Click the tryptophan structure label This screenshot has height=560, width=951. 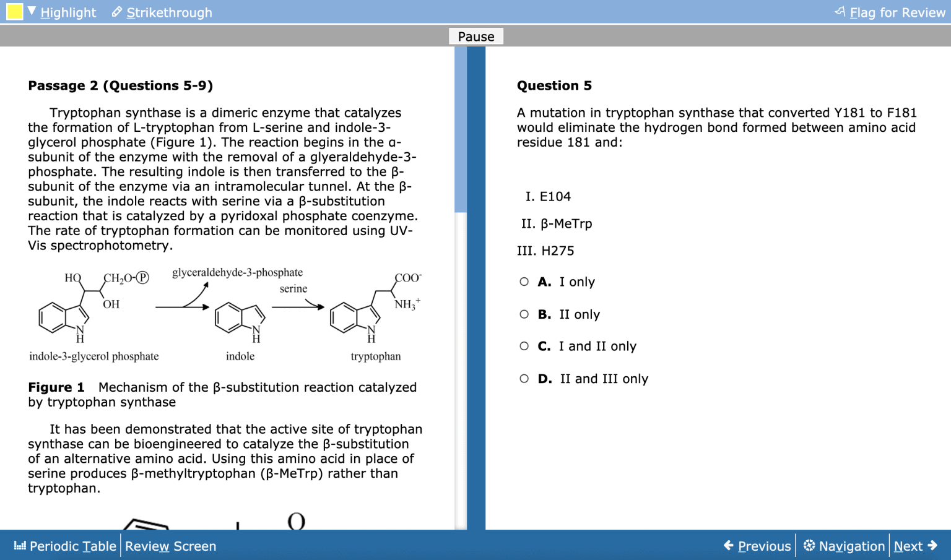point(376,356)
